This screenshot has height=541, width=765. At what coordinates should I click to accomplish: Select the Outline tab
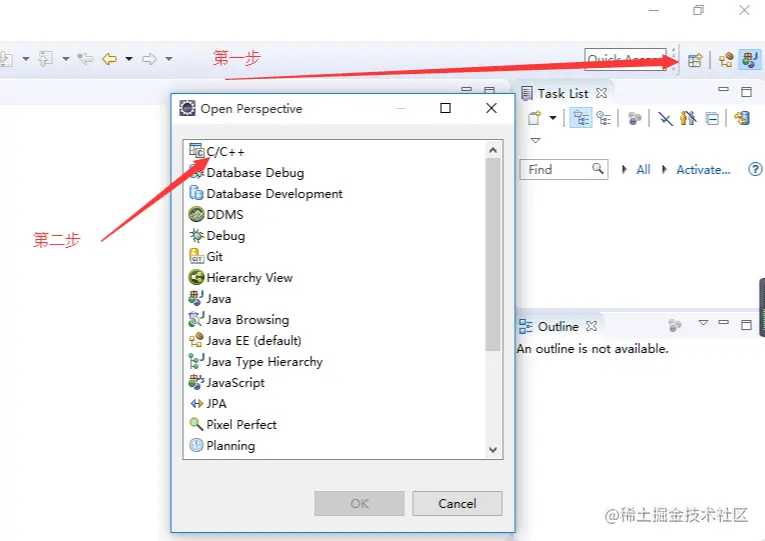click(558, 326)
